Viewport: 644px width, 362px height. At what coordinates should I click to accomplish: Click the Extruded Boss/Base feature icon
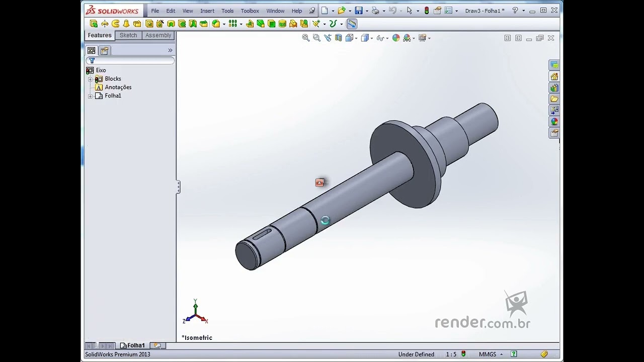pos(94,24)
